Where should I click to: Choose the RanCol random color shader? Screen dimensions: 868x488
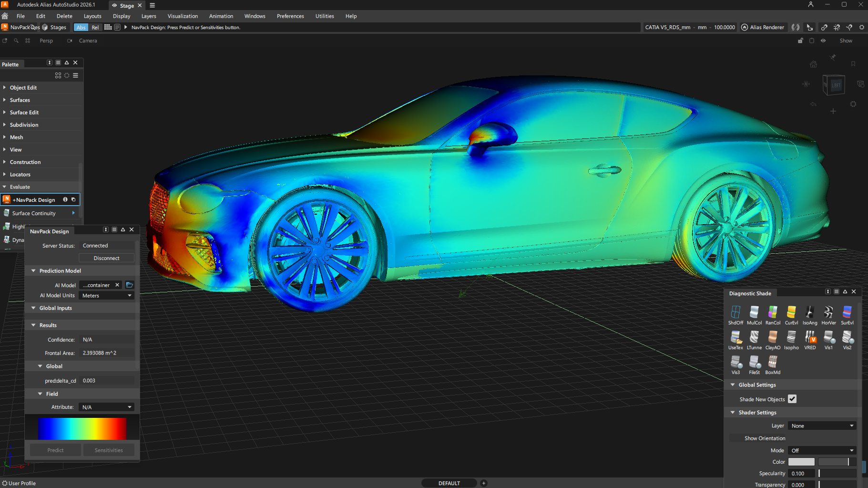click(773, 312)
